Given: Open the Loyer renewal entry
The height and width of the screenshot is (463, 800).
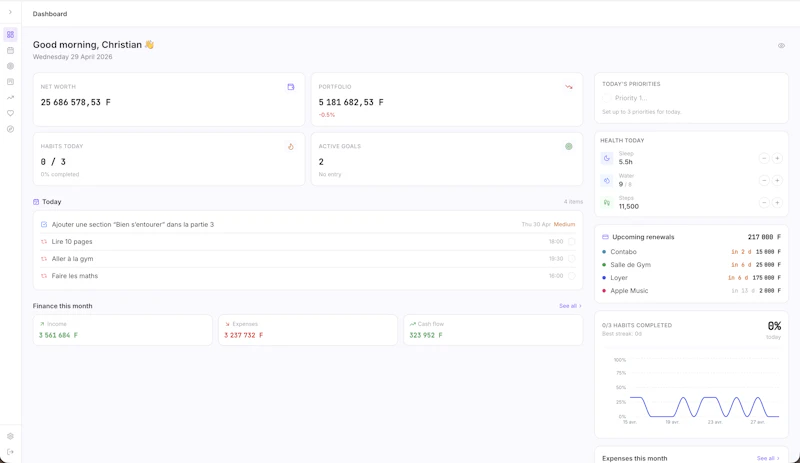Looking at the screenshot, I should (x=691, y=278).
